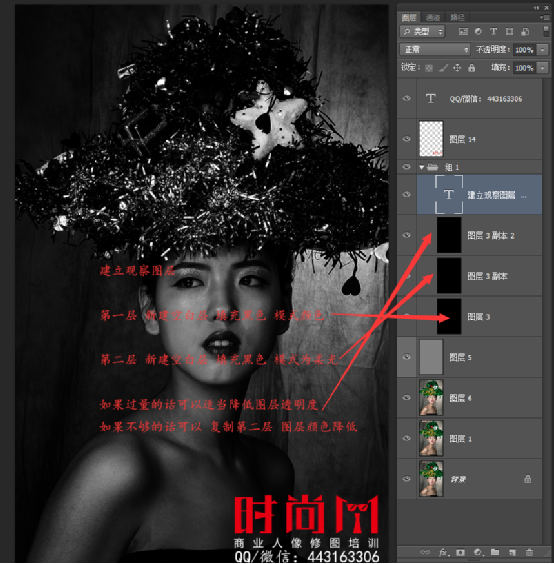Open the 正常 blend mode dropdown
The width and height of the screenshot is (554, 564).
(435, 49)
